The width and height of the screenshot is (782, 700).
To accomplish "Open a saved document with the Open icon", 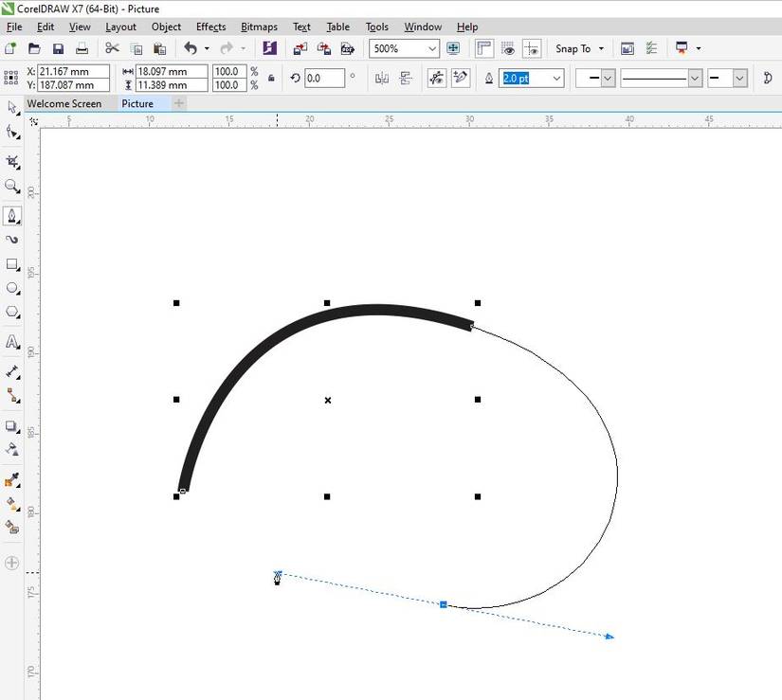I will pyautogui.click(x=35, y=47).
